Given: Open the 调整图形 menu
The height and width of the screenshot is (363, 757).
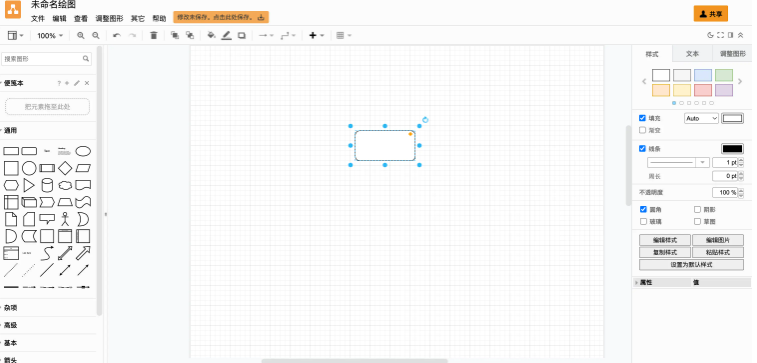Looking at the screenshot, I should coord(109,19).
